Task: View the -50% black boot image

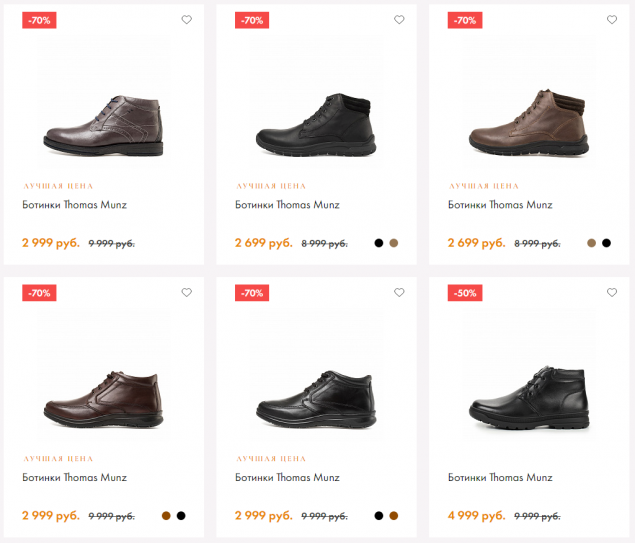Action: 529,398
